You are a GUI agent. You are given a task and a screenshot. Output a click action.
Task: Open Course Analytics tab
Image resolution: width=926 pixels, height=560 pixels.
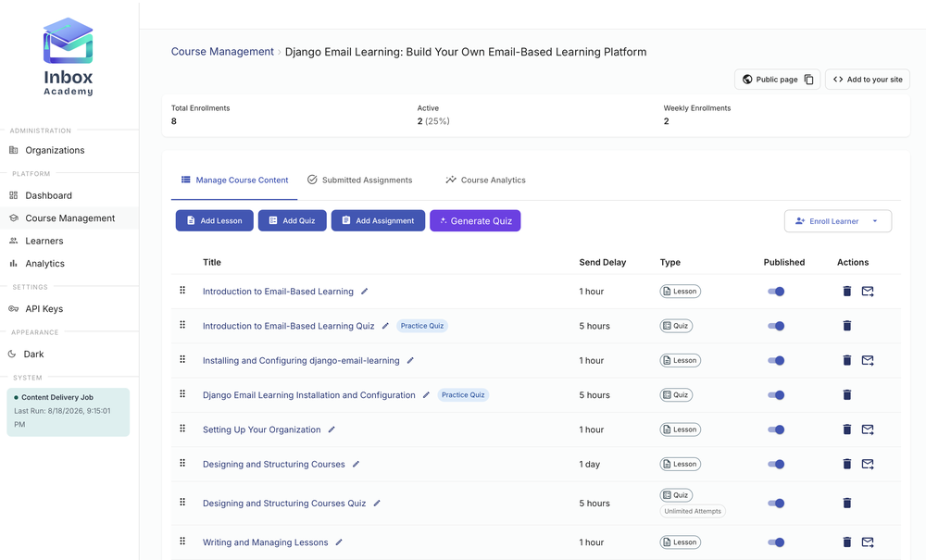[x=485, y=180]
